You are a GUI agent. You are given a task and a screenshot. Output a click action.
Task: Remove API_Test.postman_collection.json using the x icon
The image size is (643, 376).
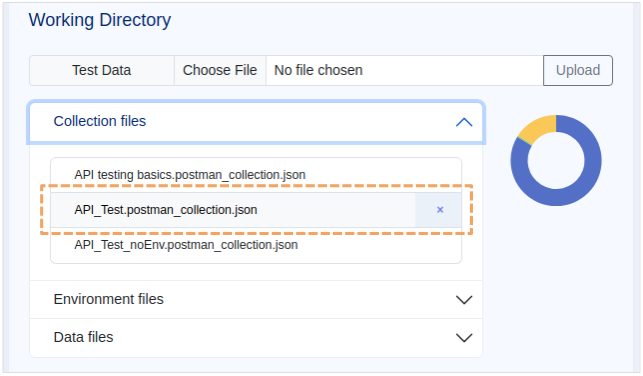tap(440, 210)
